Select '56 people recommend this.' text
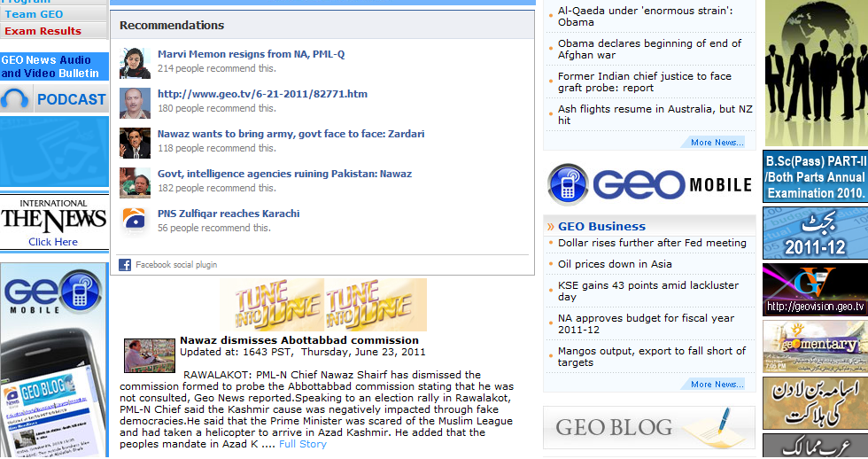This screenshot has height=459, width=868. [x=214, y=228]
